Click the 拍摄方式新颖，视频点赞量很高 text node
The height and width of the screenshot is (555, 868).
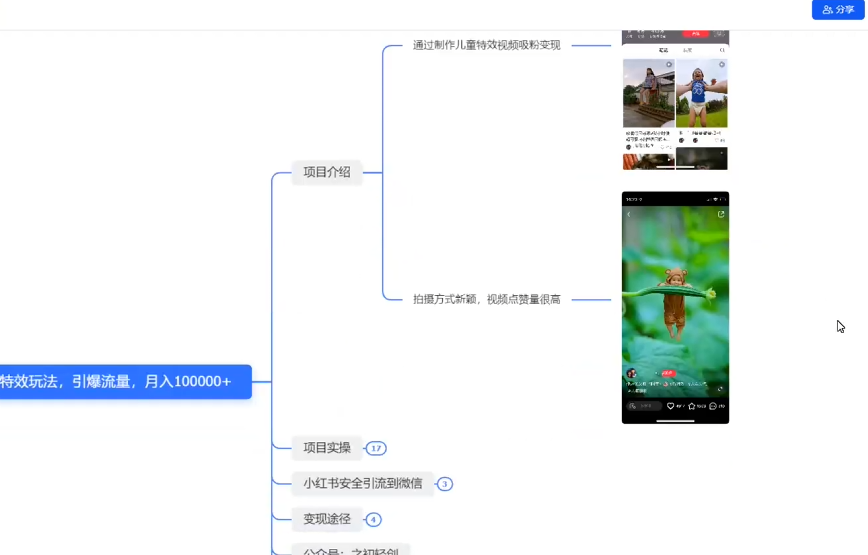[486, 299]
